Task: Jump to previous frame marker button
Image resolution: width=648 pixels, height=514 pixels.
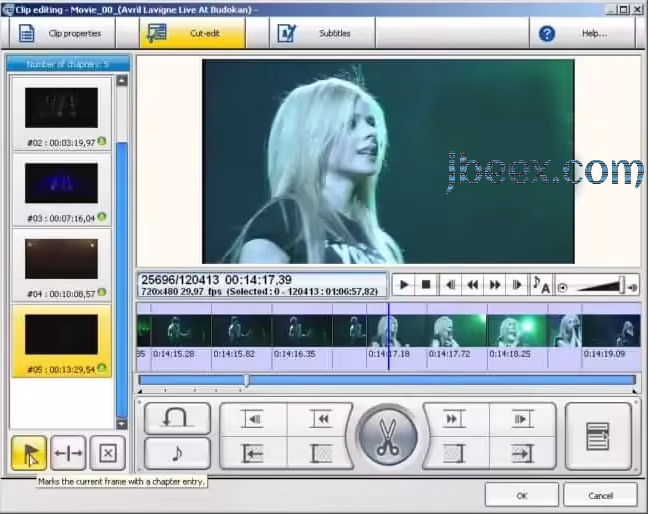Action: click(x=253, y=419)
